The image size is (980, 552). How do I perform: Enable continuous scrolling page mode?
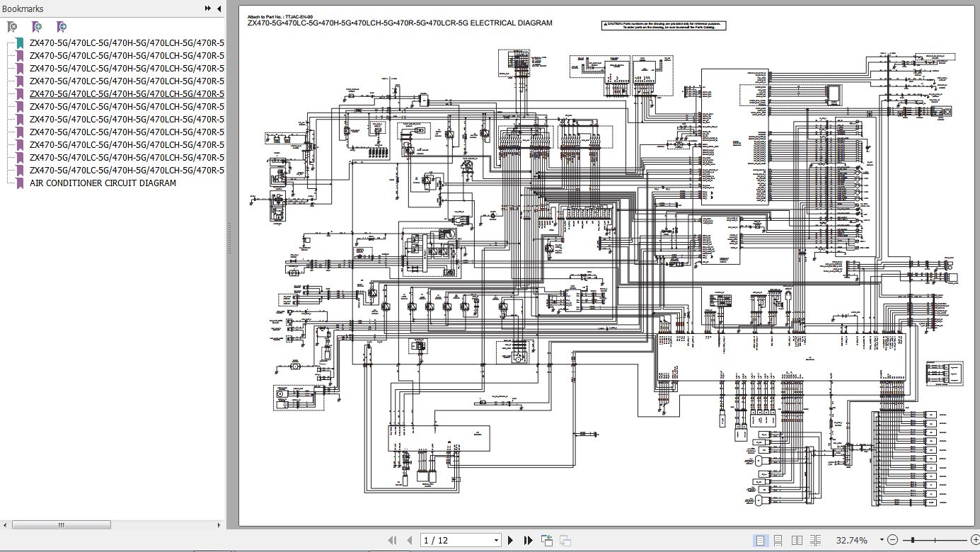tap(778, 540)
